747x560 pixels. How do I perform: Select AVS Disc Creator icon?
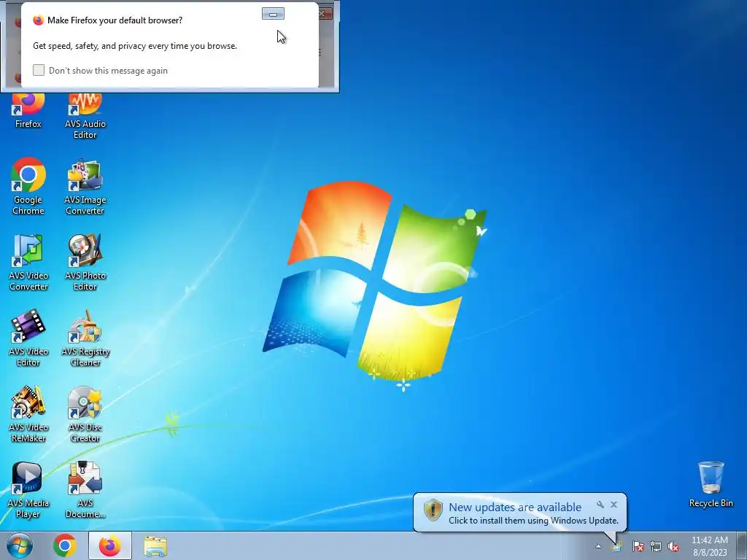[85, 414]
